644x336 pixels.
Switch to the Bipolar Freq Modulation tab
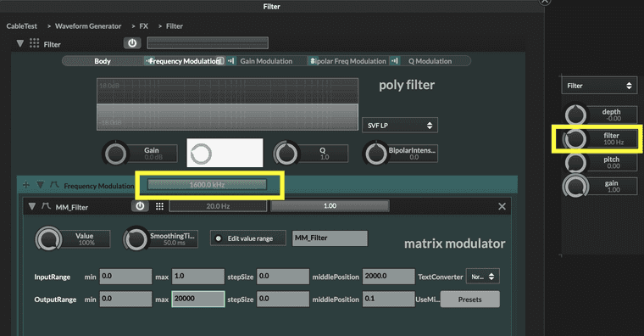click(x=348, y=61)
